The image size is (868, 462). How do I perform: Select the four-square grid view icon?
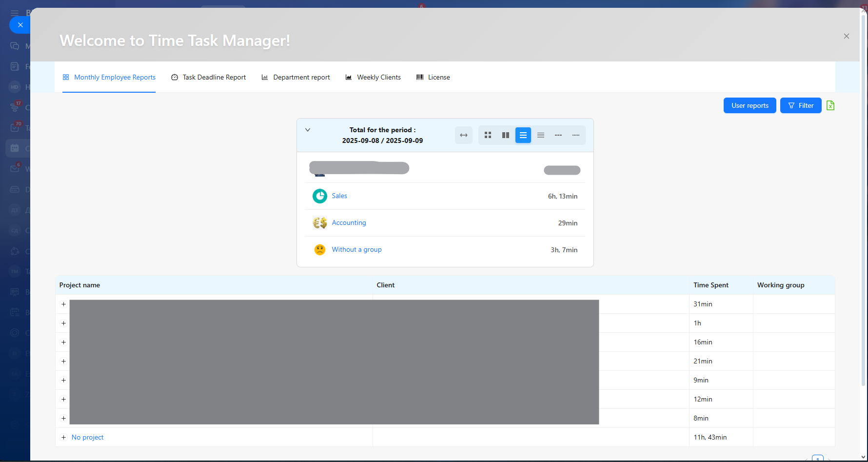(488, 135)
